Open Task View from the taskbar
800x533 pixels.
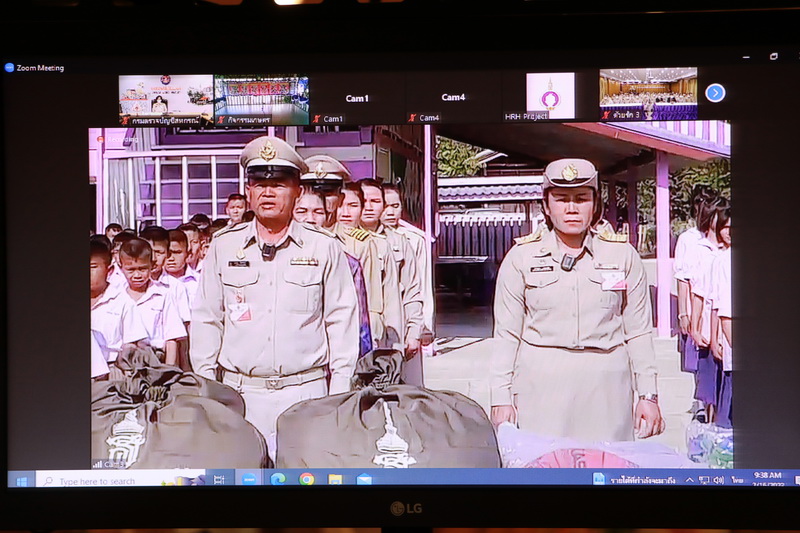pyautogui.click(x=219, y=479)
